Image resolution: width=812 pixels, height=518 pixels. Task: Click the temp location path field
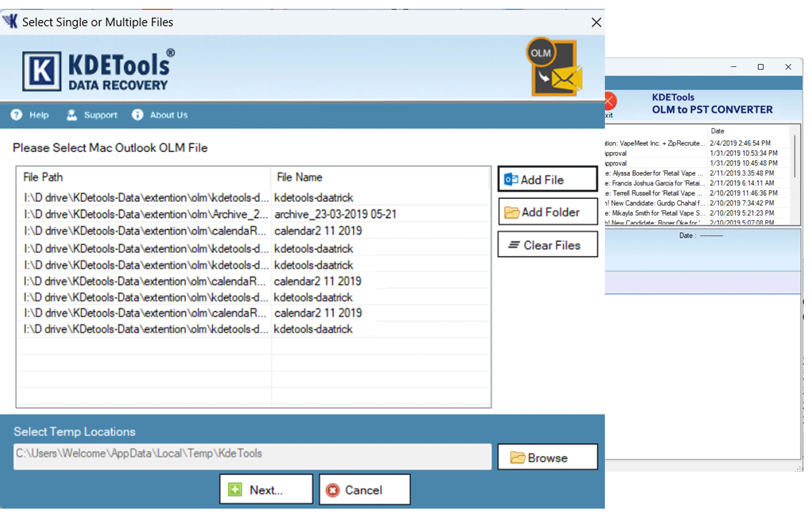252,456
